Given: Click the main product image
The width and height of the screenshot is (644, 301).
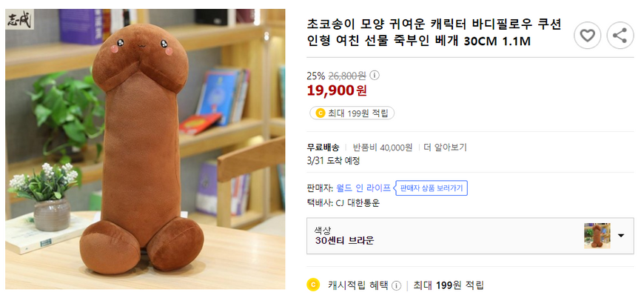Looking at the screenshot, I should (x=145, y=148).
